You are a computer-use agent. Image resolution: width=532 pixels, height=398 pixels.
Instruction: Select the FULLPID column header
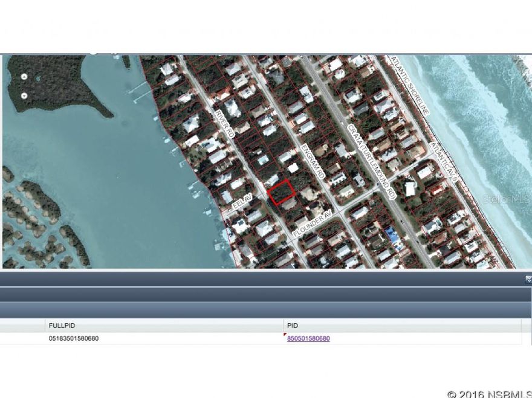pos(63,325)
